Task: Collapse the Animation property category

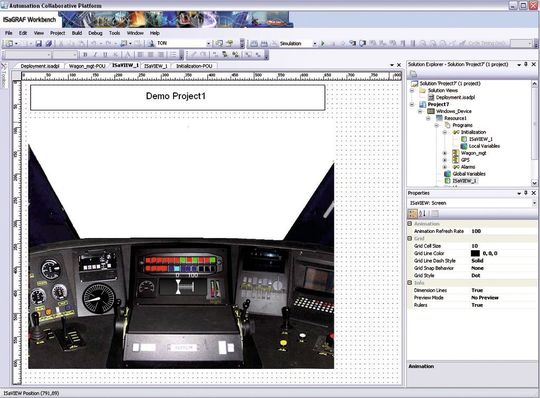Action: 410,223
